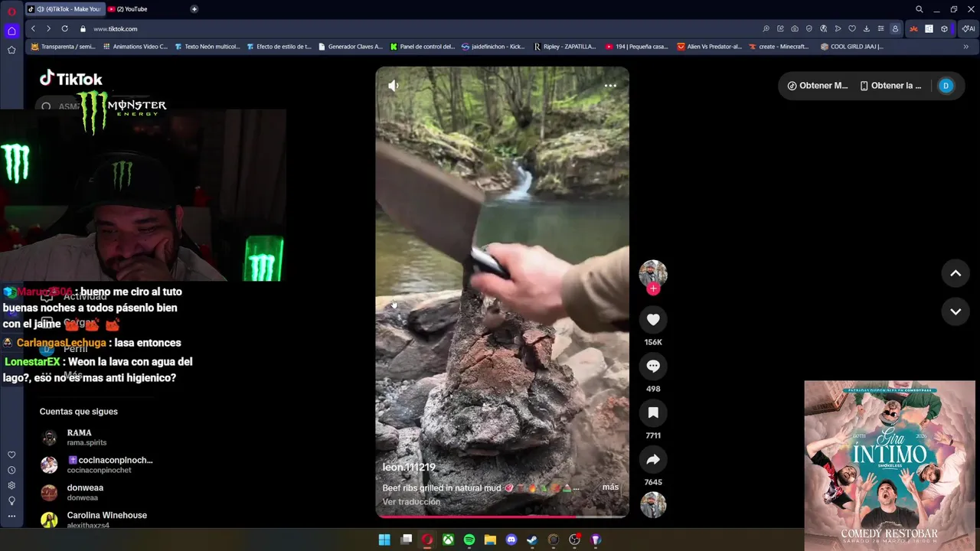
Task: Open File Explorer from the taskbar
Action: 490,540
